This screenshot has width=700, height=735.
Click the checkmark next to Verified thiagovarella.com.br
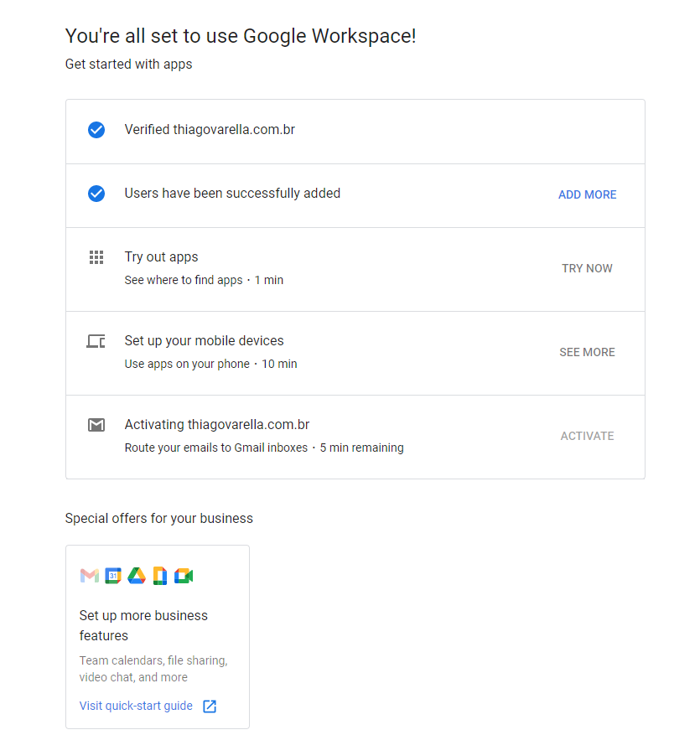pos(96,130)
